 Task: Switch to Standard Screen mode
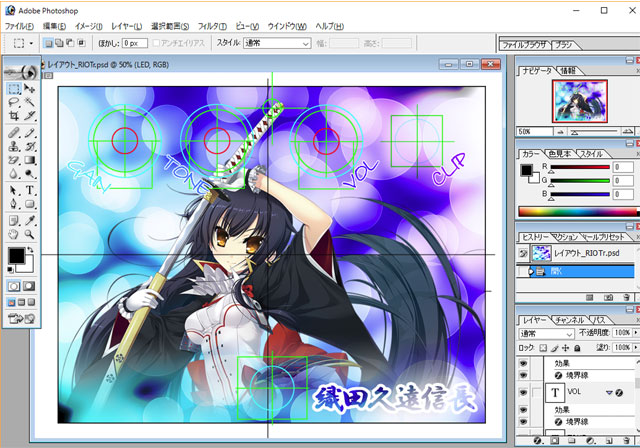click(12, 302)
